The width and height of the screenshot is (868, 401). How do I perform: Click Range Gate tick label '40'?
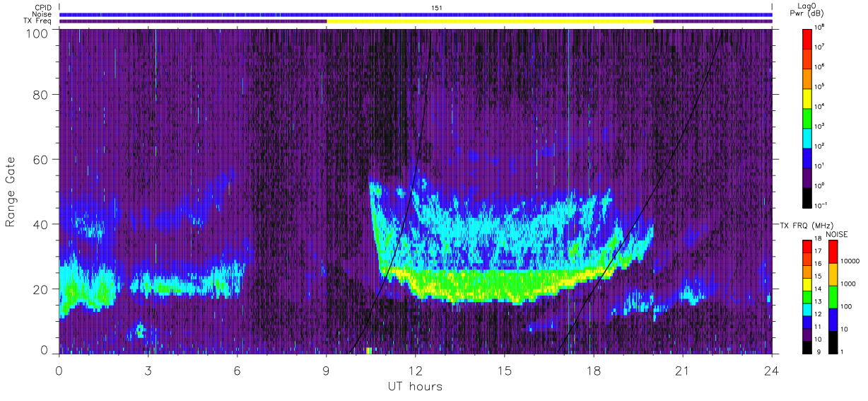tap(40, 225)
